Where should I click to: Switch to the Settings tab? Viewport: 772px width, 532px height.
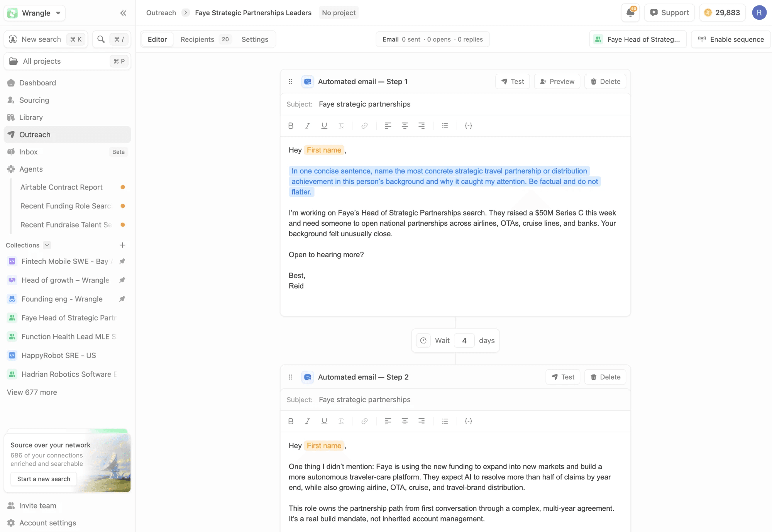[x=255, y=39]
